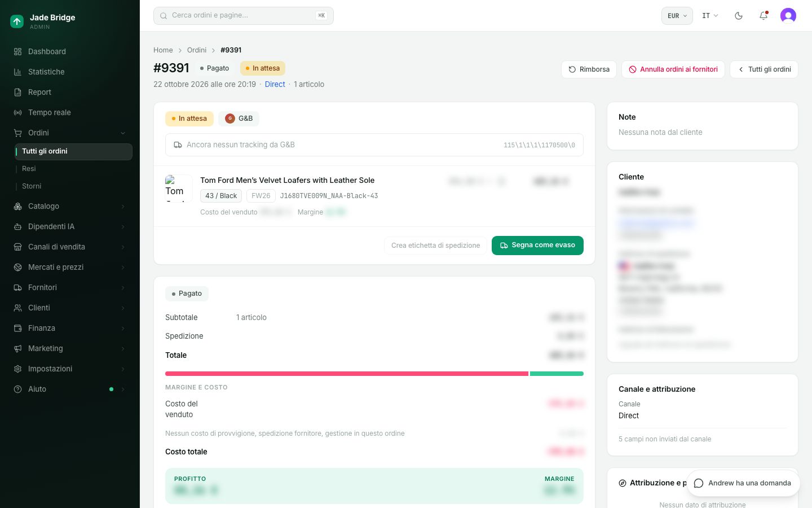Viewport: 812px width, 508px height.
Task: Open the Tom Ford product thumbnail
Action: pyautogui.click(x=179, y=188)
